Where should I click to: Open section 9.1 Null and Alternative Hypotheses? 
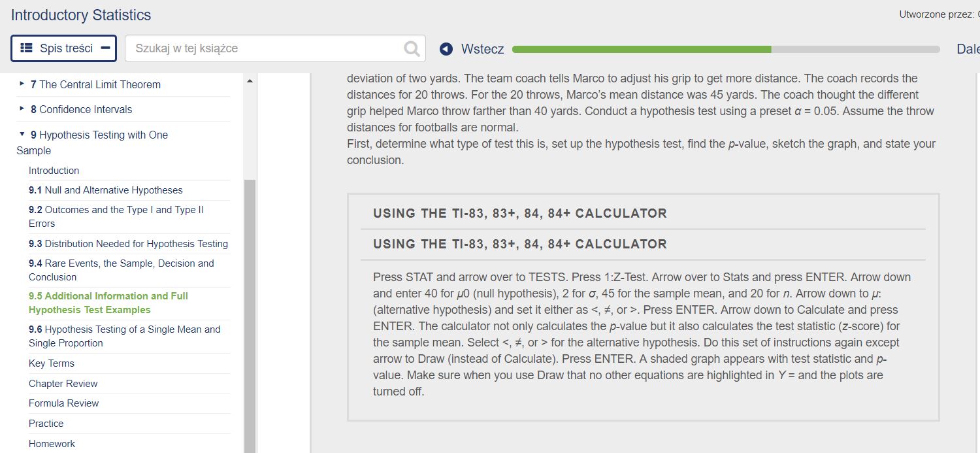(x=105, y=190)
